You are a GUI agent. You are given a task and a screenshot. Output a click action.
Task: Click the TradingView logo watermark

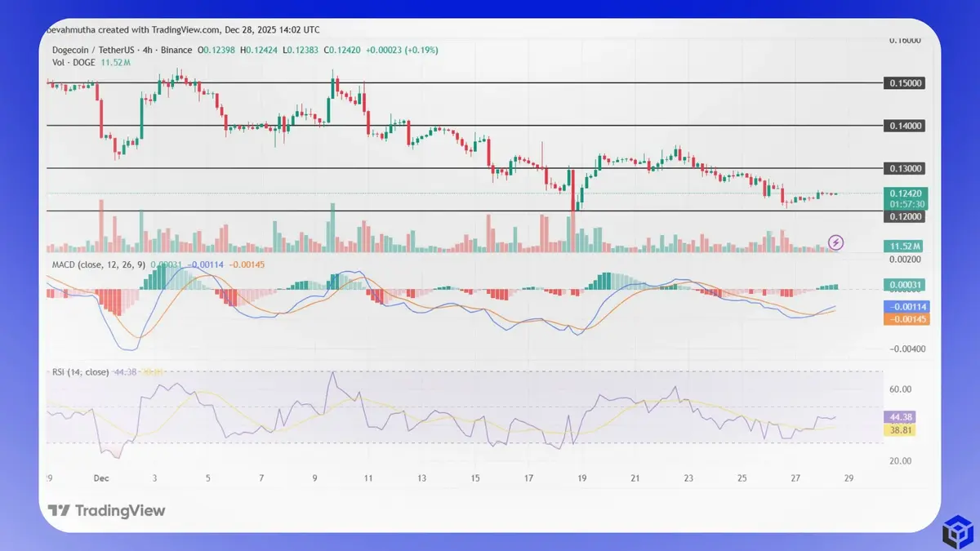coord(106,510)
